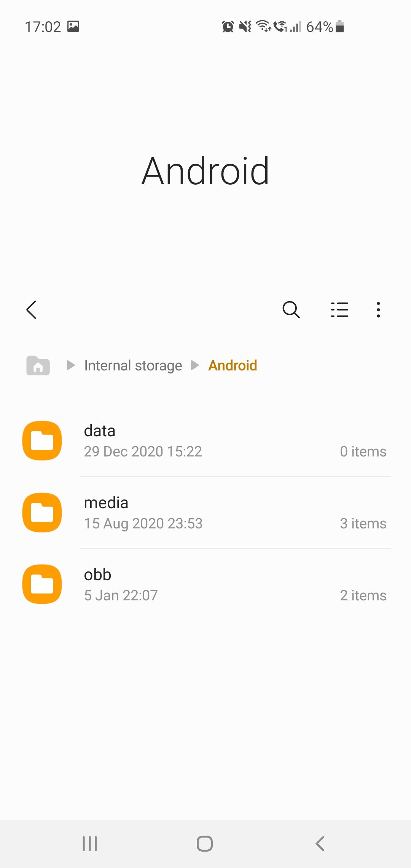
Task: Open the obb folder icon
Action: coord(42,584)
